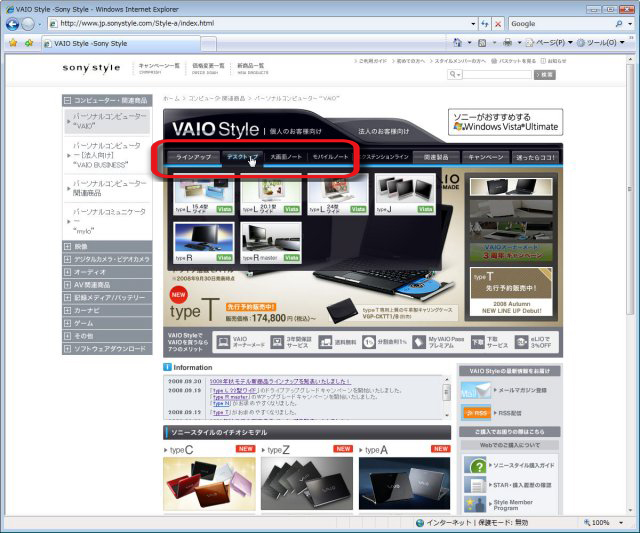Click the Windows Vista Ultimate recommendation banner

pos(505,122)
